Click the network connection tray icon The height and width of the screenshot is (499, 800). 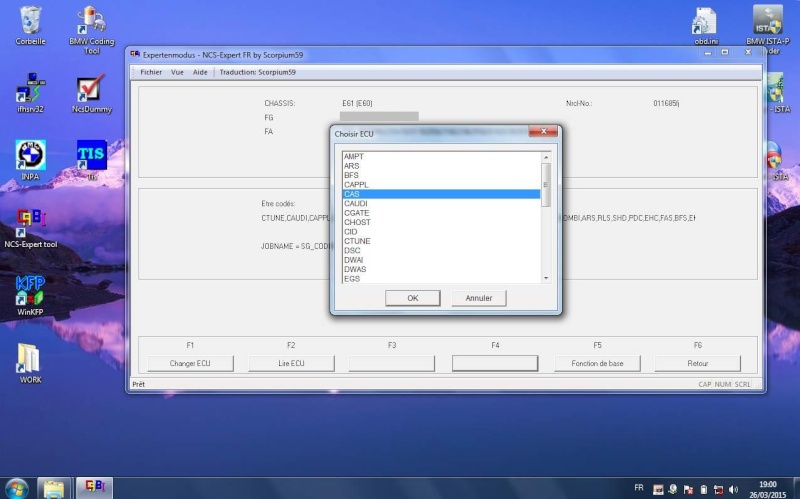(x=718, y=489)
